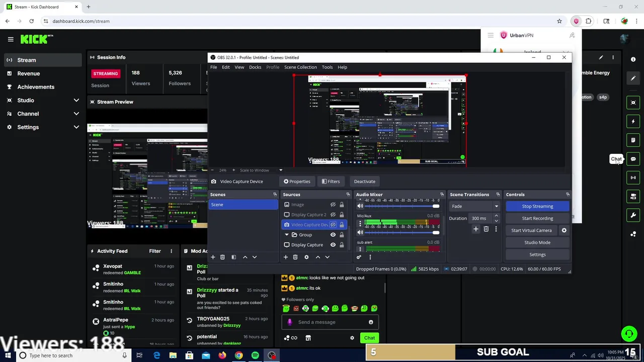Open Kick dashboard hamburger menu

coord(11,39)
